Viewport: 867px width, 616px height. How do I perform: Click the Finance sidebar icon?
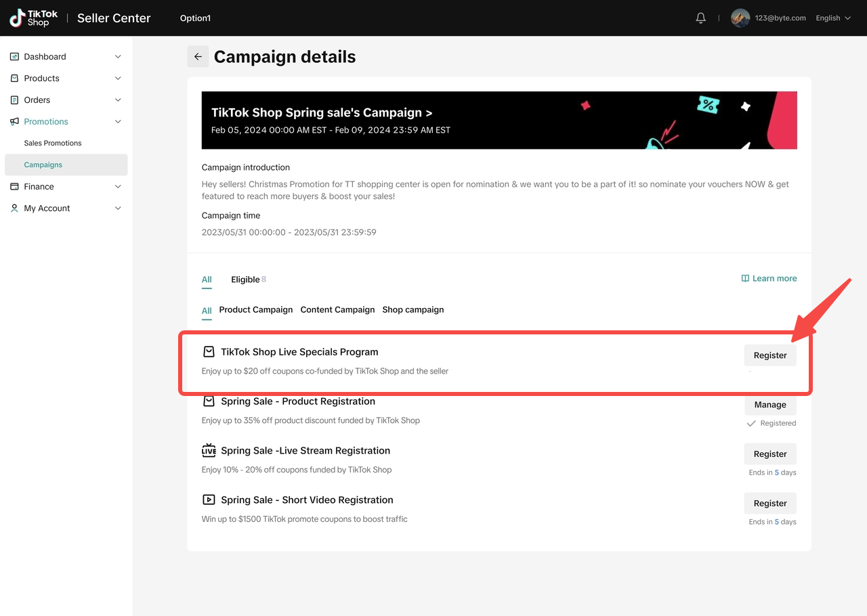point(14,187)
